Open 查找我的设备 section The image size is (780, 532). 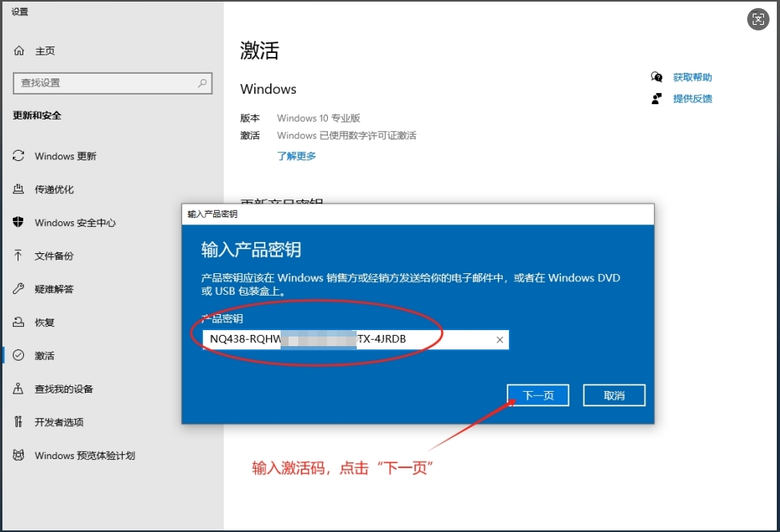click(x=63, y=389)
